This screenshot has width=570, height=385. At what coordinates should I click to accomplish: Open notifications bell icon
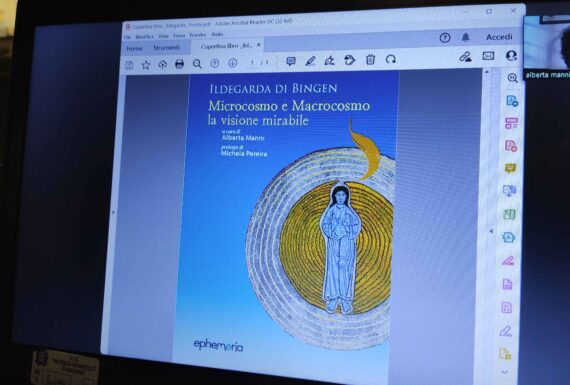click(x=466, y=37)
